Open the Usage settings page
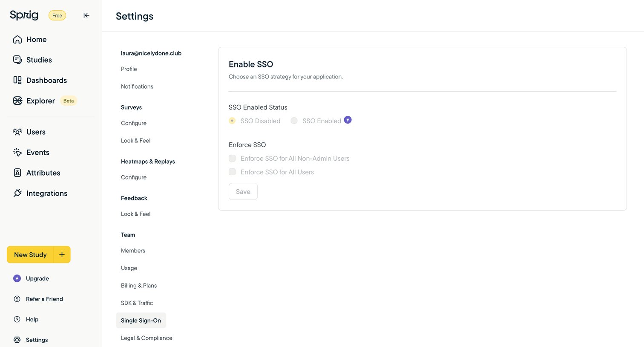 (129, 268)
